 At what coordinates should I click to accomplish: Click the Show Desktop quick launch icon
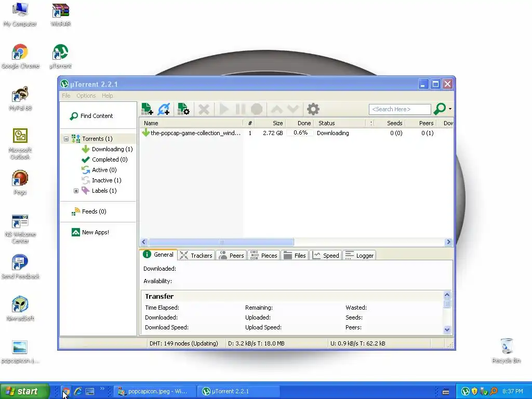(x=90, y=392)
